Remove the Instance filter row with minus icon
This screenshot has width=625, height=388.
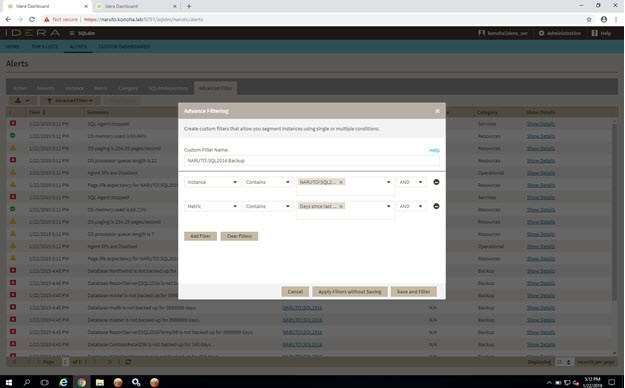[x=436, y=182]
